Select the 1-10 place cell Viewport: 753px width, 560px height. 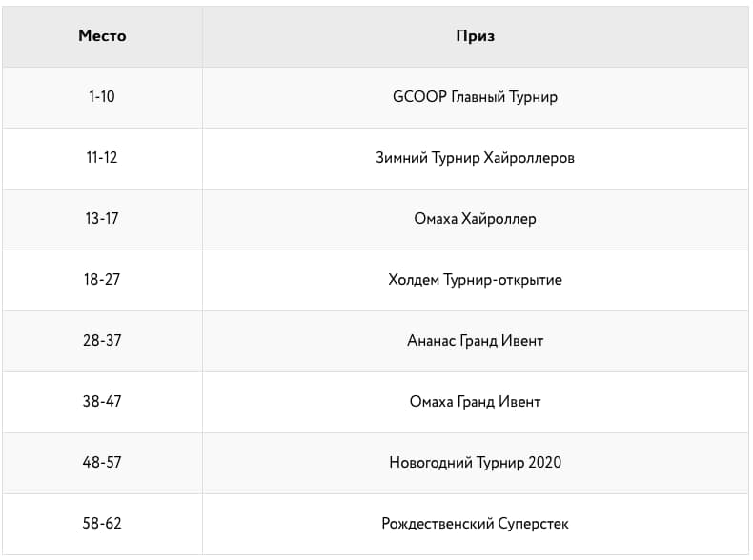pos(102,97)
